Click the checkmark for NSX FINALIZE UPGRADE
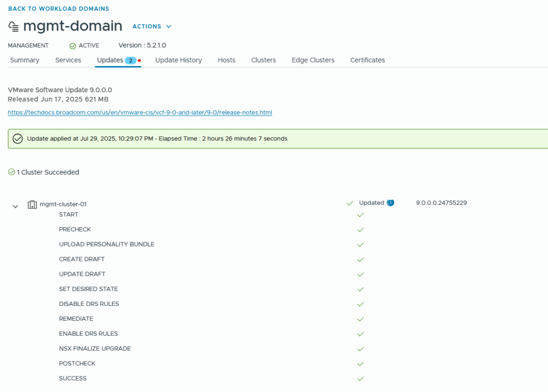 point(360,349)
